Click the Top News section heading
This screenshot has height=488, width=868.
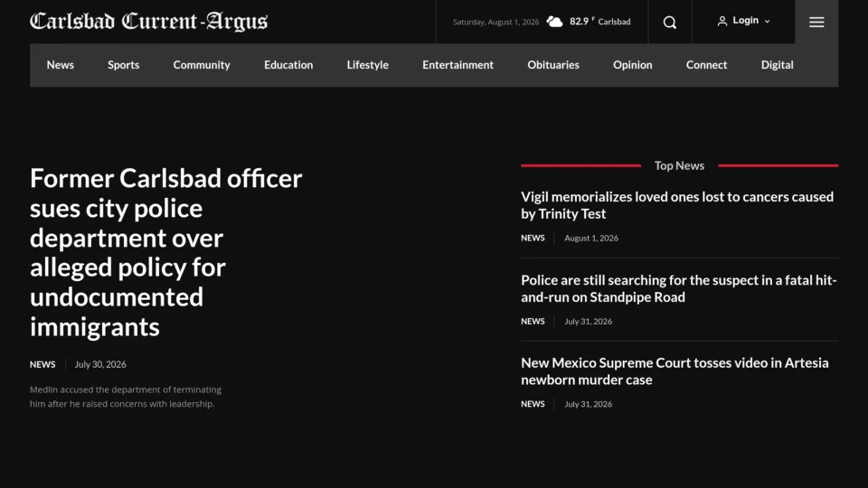click(x=679, y=165)
